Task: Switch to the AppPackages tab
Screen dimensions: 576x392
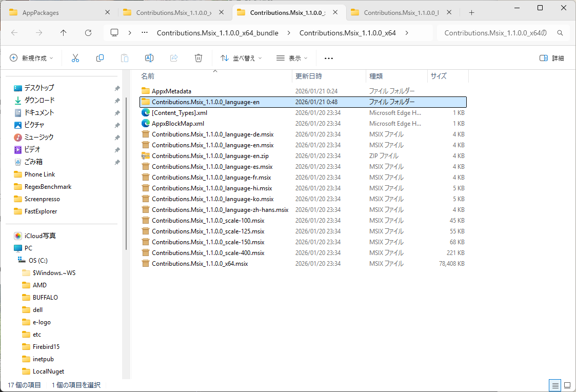Action: coord(60,12)
